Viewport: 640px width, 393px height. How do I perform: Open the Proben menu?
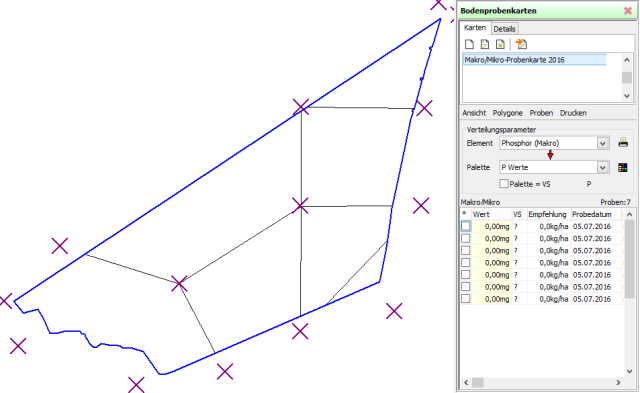(x=541, y=113)
